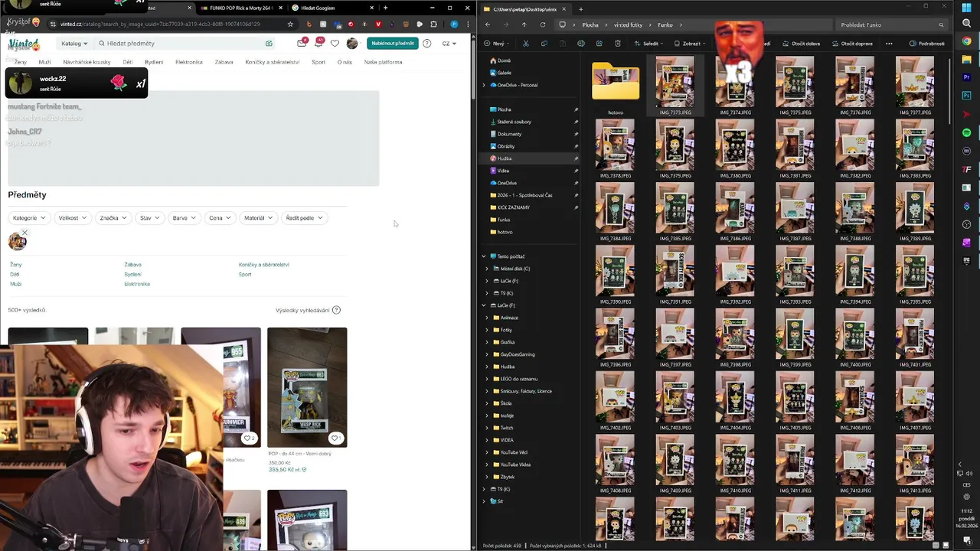Open Explorer Seřadit sort menu
980x551 pixels.
(x=649, y=44)
